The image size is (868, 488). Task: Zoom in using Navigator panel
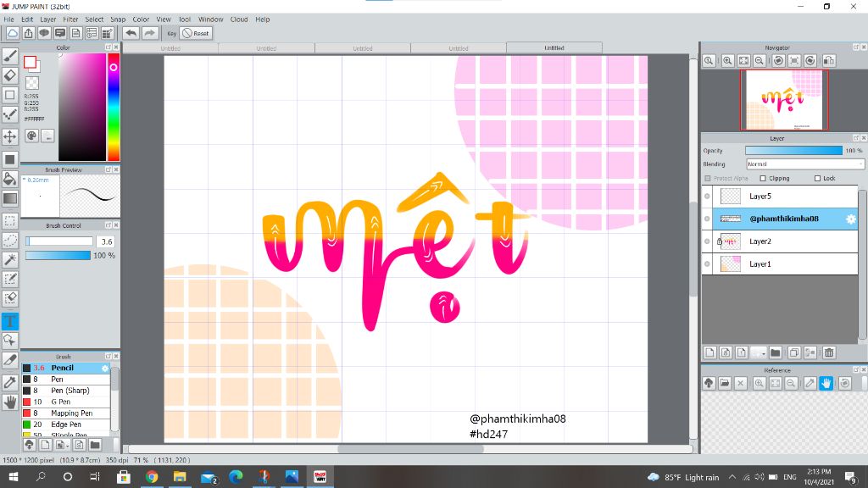pyautogui.click(x=727, y=61)
